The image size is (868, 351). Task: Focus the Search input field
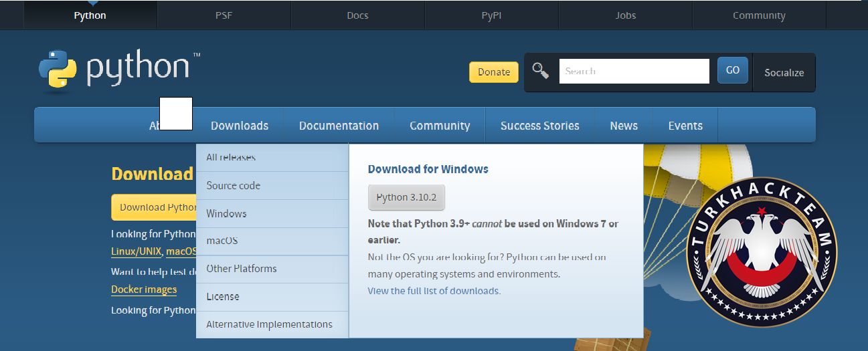(x=634, y=71)
